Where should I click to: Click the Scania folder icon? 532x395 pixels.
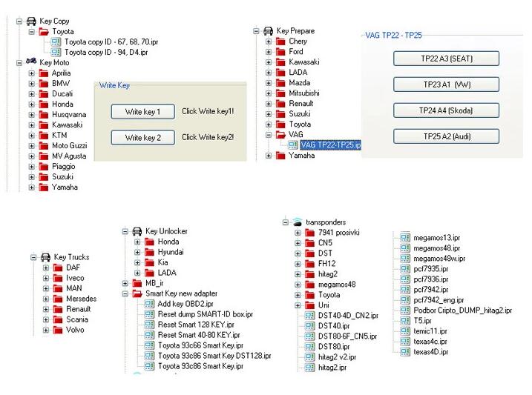pyautogui.click(x=58, y=320)
